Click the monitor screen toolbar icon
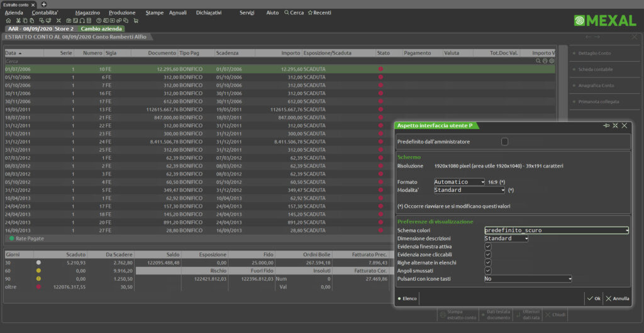Image resolution: width=644 pixels, height=333 pixels. (x=48, y=21)
